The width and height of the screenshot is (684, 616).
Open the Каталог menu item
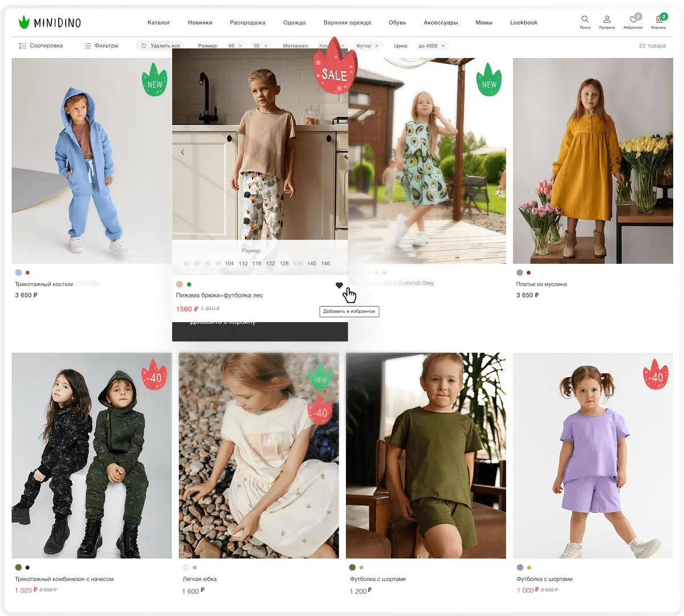click(158, 23)
